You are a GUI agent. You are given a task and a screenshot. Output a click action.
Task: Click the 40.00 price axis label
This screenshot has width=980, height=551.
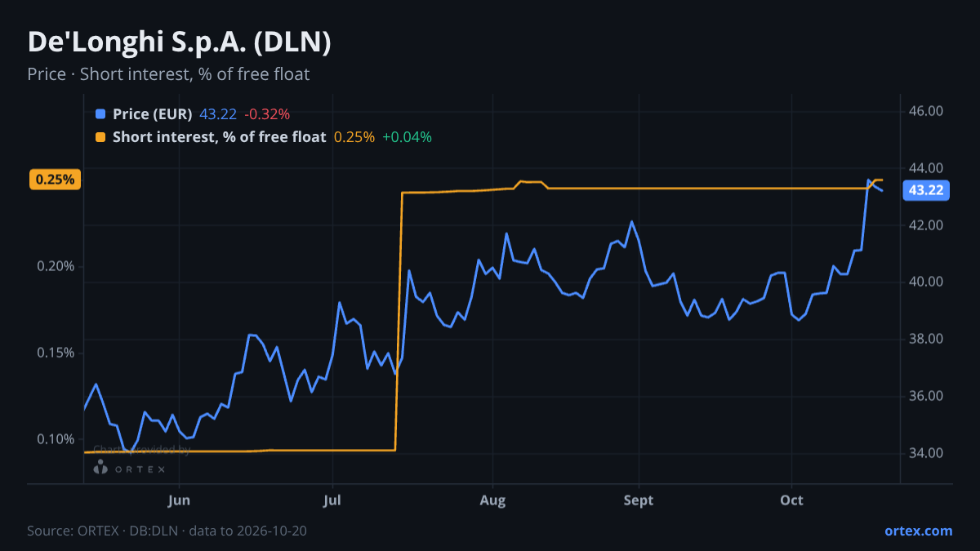tap(926, 282)
